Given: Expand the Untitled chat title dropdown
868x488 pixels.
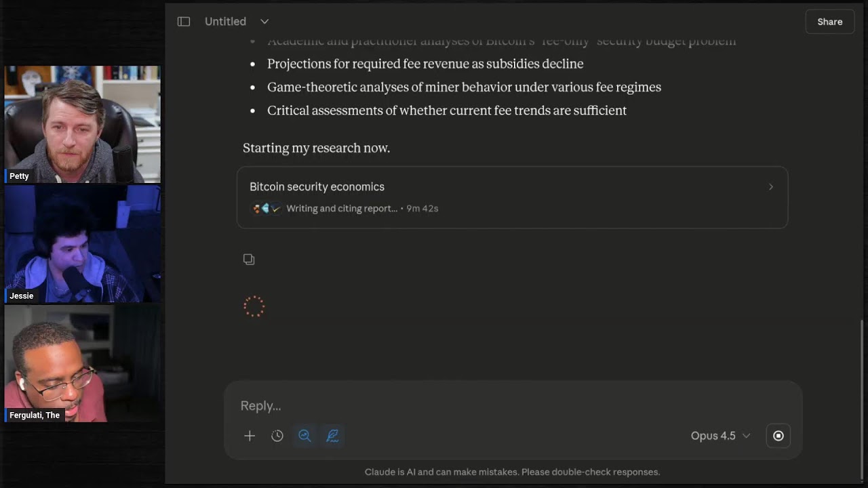Looking at the screenshot, I should (264, 22).
